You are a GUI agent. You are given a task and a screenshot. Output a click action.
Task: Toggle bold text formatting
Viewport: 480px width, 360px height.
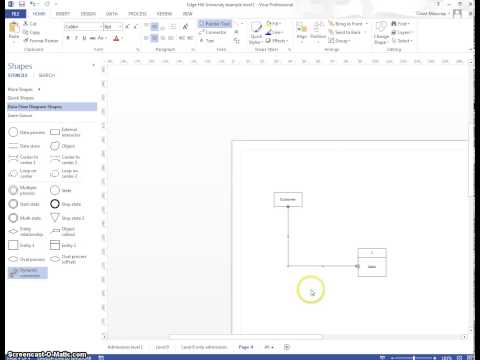click(68, 38)
